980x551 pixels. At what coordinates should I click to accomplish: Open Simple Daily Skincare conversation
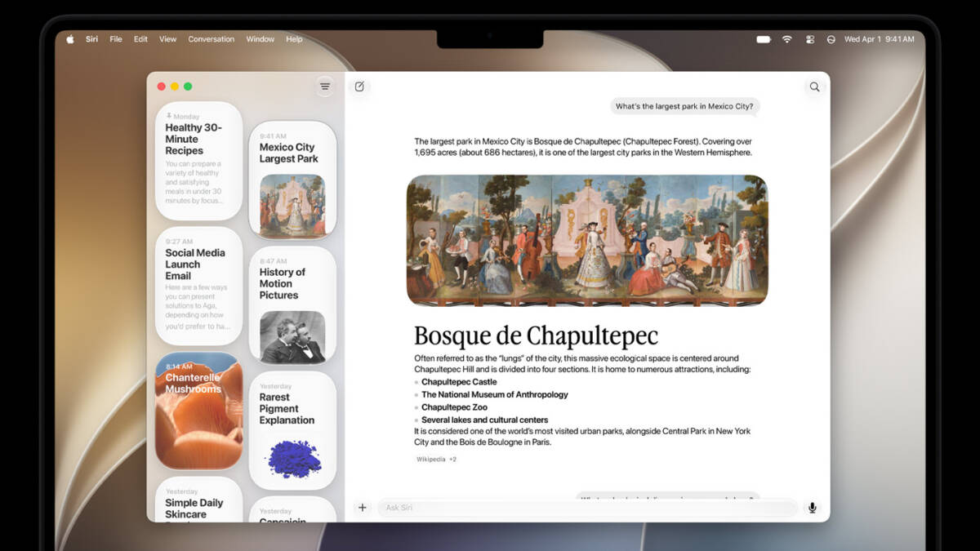198,500
